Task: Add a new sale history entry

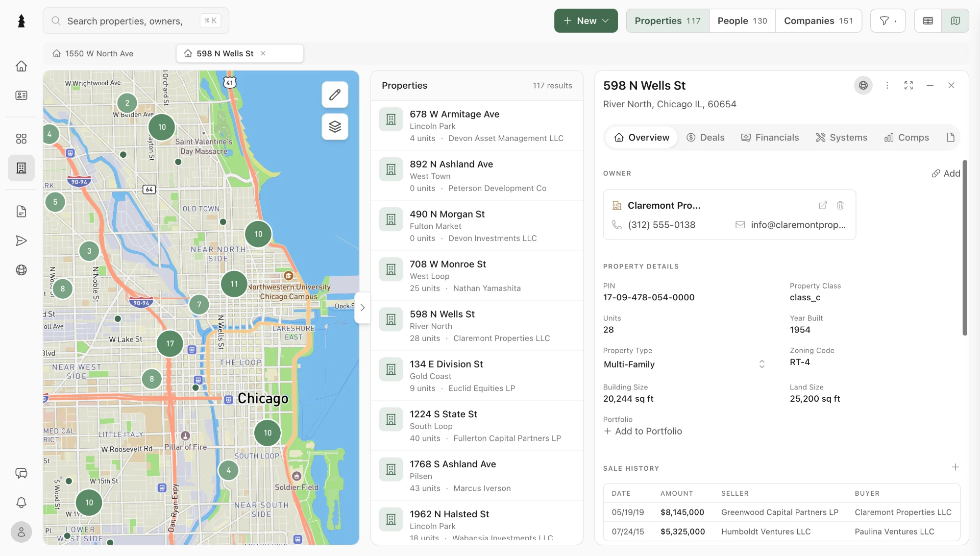Action: [x=955, y=467]
